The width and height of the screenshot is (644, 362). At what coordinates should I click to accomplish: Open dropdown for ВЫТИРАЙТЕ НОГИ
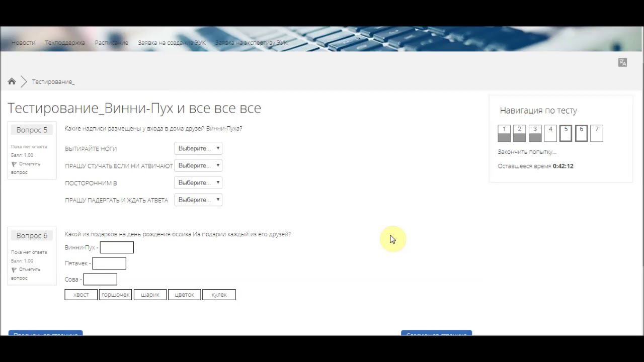(x=198, y=148)
